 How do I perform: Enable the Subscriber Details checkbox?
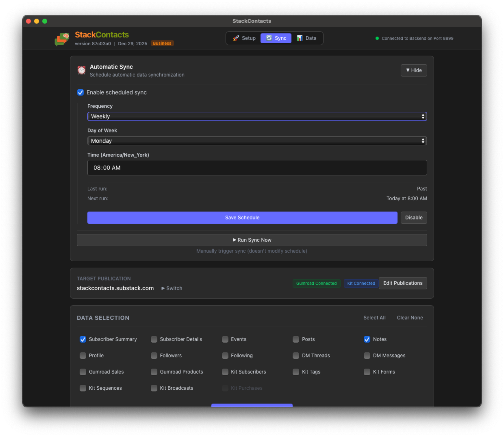tap(154, 339)
